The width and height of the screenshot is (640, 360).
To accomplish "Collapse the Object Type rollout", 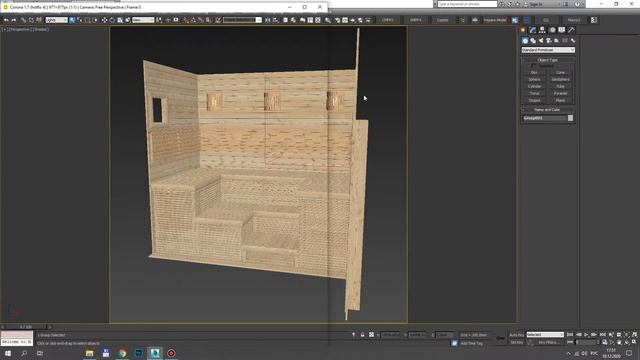I will 548,60.
